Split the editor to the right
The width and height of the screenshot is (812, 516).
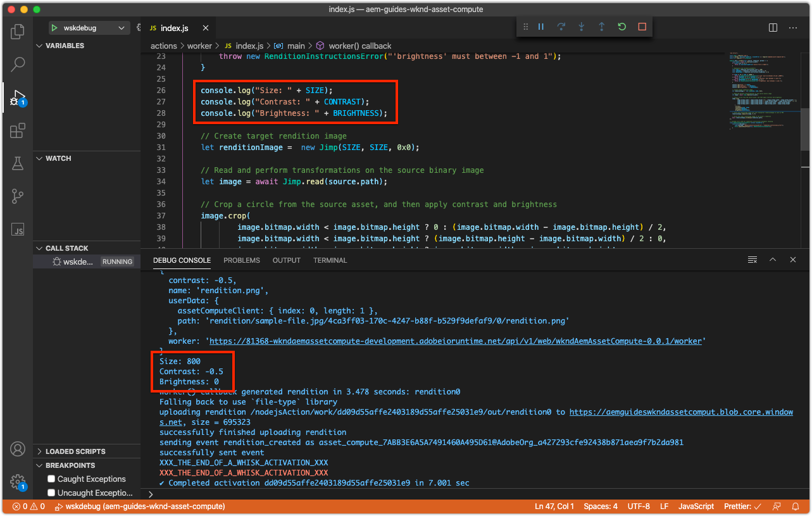click(773, 28)
